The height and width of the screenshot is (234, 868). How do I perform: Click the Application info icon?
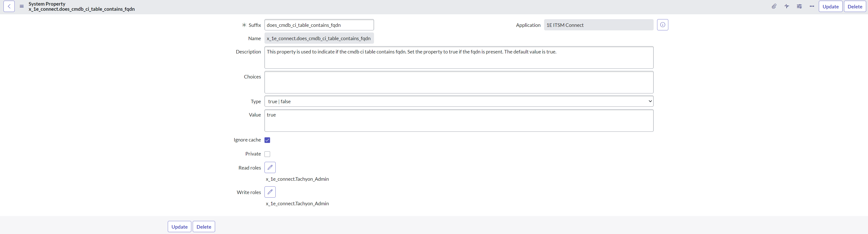click(x=662, y=25)
